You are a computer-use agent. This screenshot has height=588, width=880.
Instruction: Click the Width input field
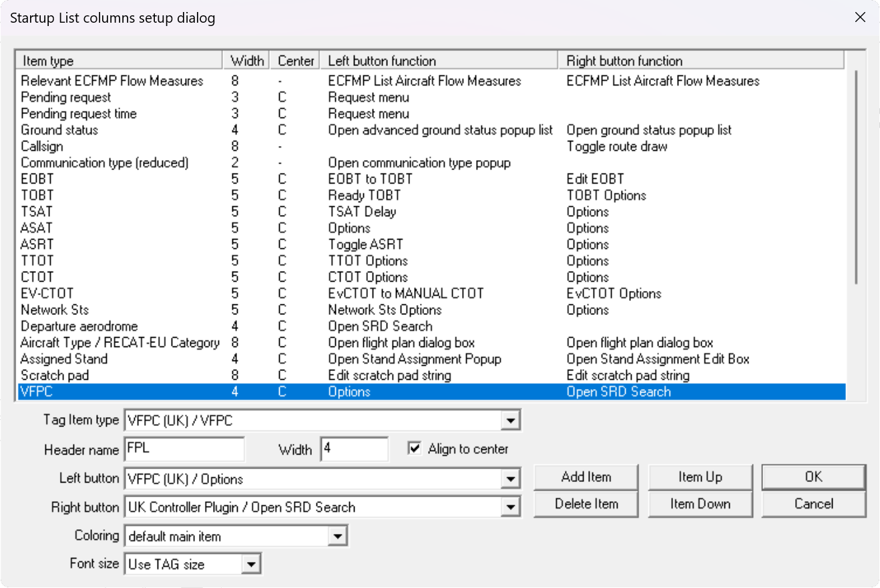[x=354, y=449]
